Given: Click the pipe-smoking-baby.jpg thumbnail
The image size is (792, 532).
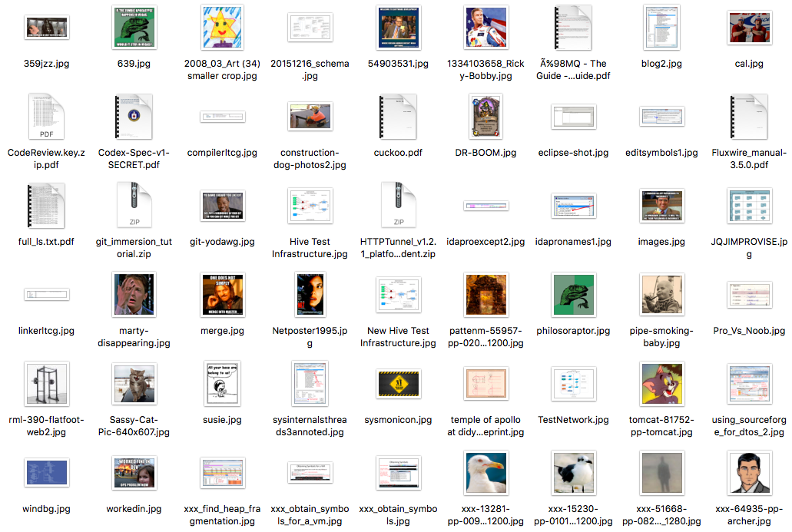Looking at the screenshot, I should (x=661, y=295).
